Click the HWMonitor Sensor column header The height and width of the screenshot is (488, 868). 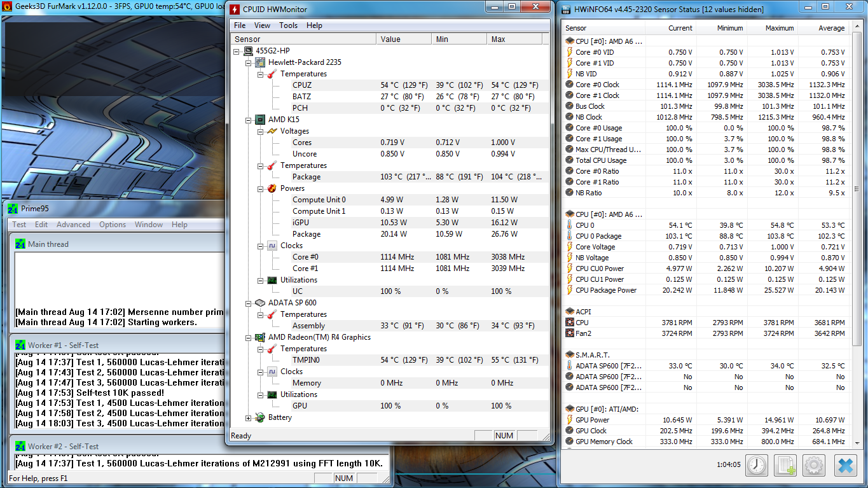(x=304, y=39)
